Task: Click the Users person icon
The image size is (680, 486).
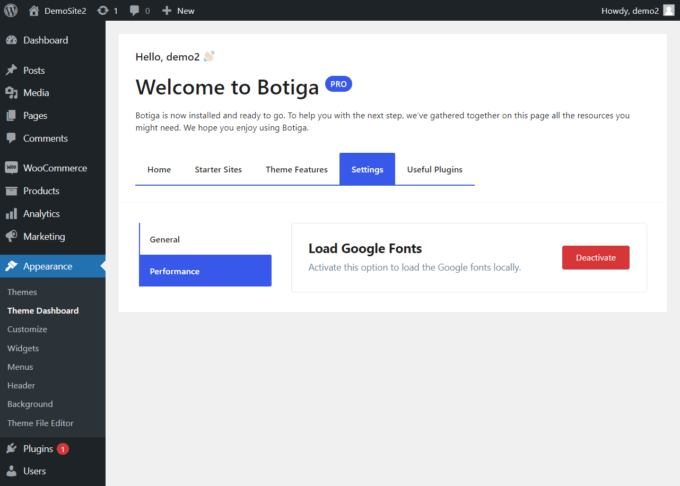Action: click(11, 471)
